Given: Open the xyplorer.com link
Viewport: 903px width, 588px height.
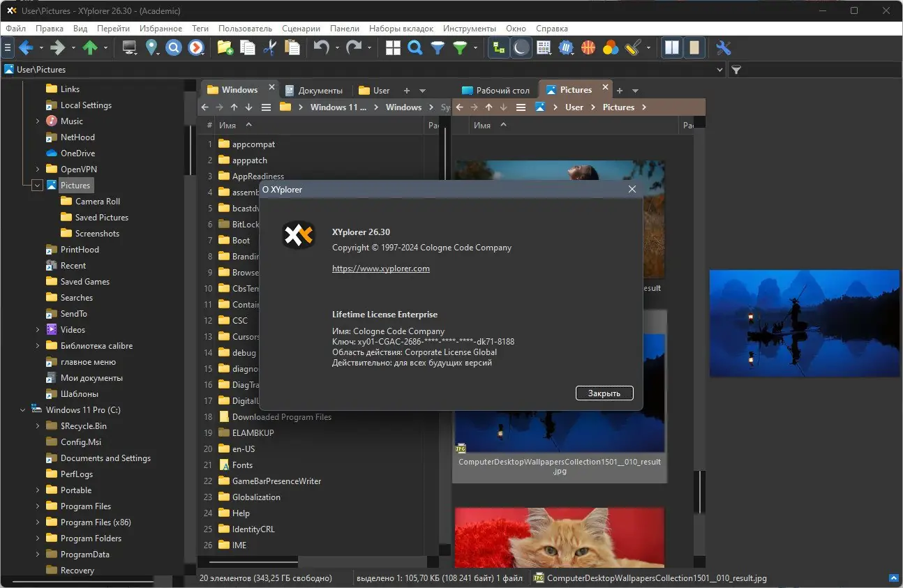Looking at the screenshot, I should coord(380,269).
